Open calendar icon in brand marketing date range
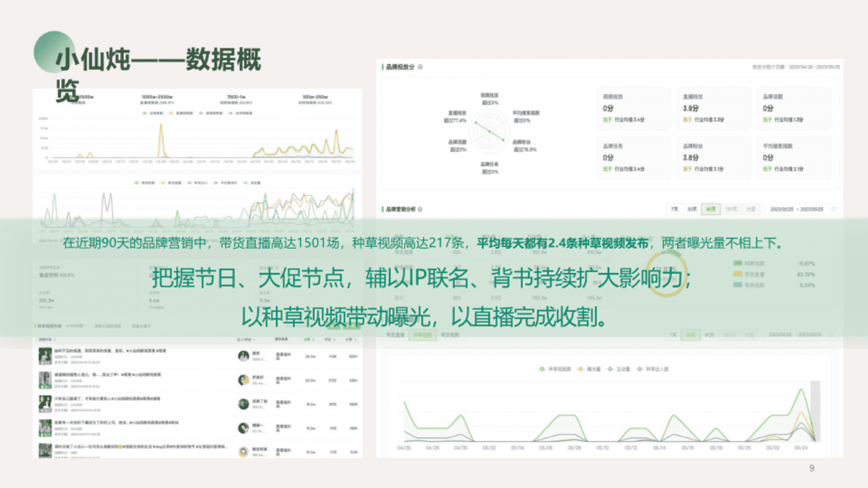This screenshot has width=868, height=488. tap(834, 209)
